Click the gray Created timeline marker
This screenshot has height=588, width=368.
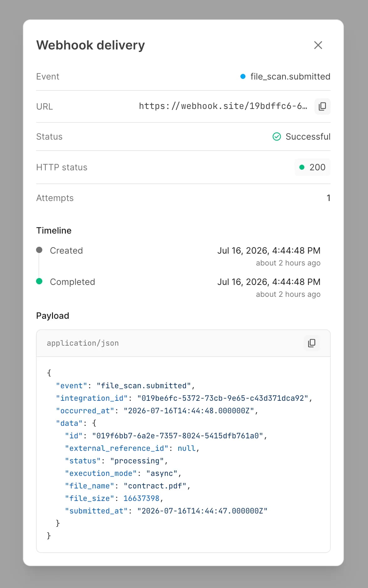coord(39,250)
